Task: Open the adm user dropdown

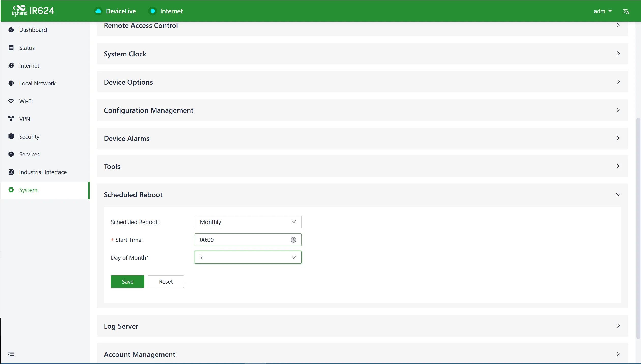Action: 603,11
